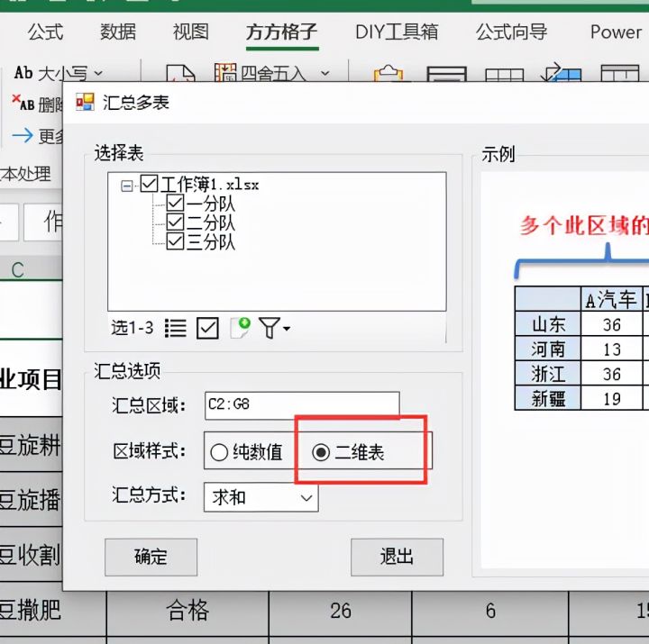The width and height of the screenshot is (649, 644).
Task: Switch to the 公式向导 tab
Action: 512,32
